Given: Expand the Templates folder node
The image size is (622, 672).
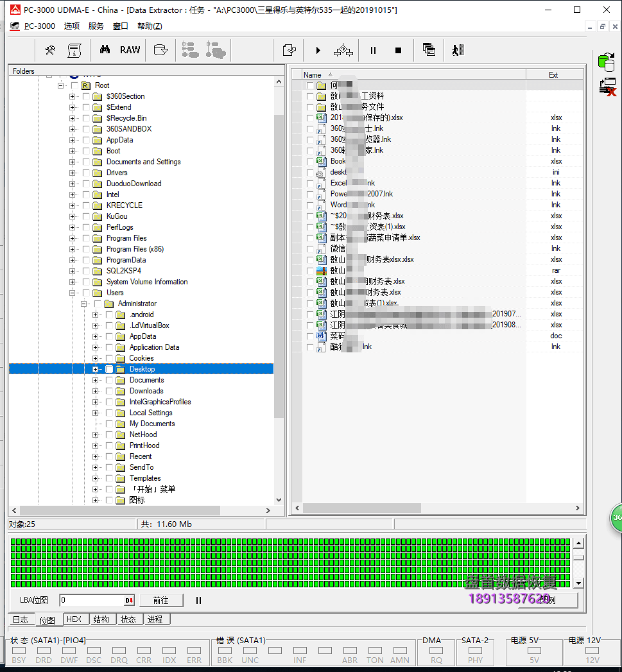Looking at the screenshot, I should pyautogui.click(x=95, y=479).
